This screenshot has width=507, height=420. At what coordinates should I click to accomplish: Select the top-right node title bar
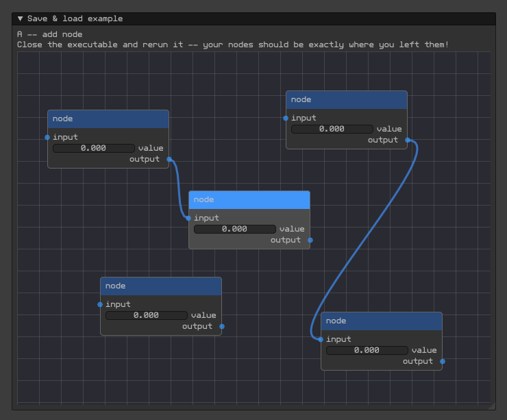347,100
